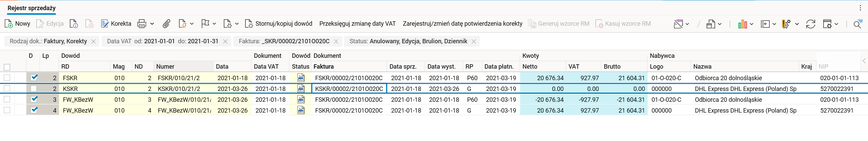This screenshot has width=868, height=141.
Task: Click the Nowy (new document) button
Action: tap(18, 24)
